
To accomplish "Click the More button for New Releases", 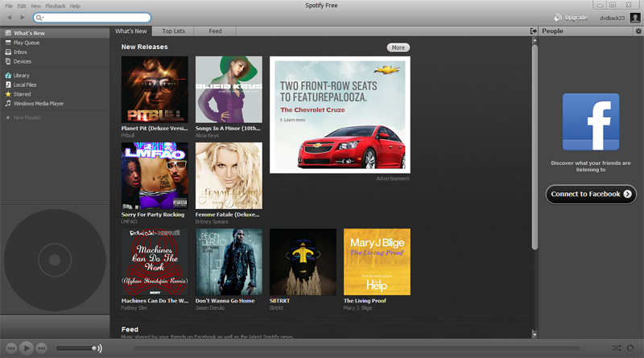I will 398,47.
